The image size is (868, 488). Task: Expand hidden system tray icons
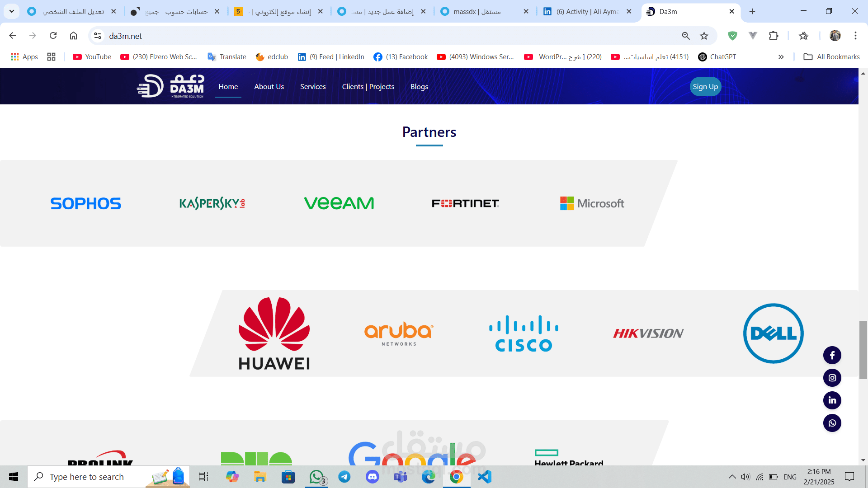[732, 477]
